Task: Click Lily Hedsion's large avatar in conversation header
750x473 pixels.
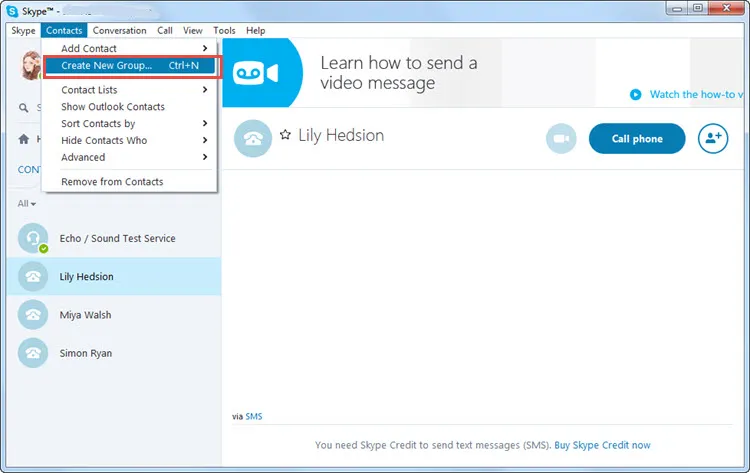Action: point(253,139)
